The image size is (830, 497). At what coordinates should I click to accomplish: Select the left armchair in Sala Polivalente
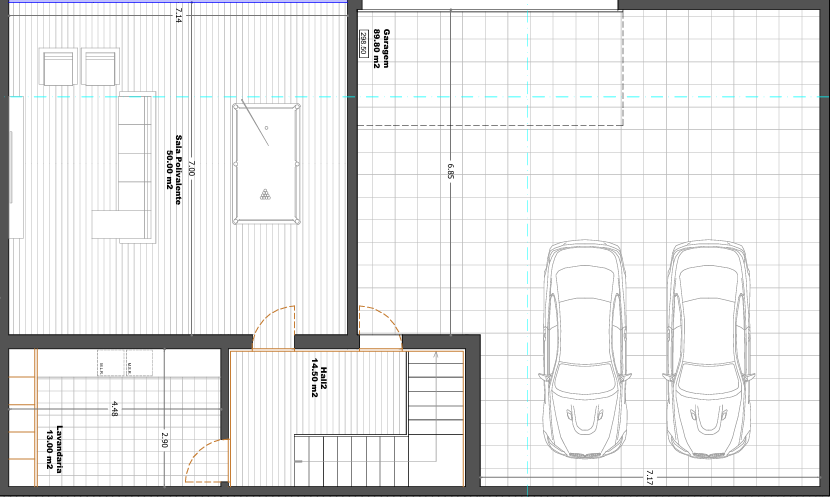click(58, 68)
